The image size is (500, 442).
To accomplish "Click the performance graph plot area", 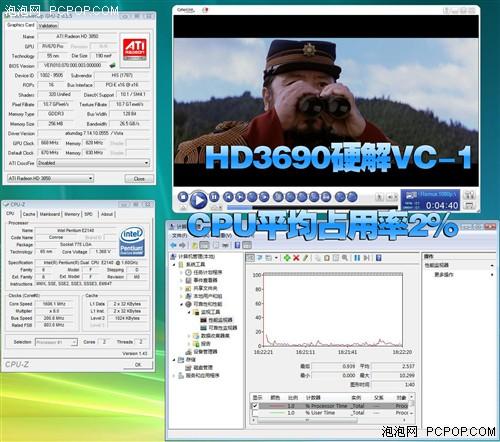I will pos(333,310).
